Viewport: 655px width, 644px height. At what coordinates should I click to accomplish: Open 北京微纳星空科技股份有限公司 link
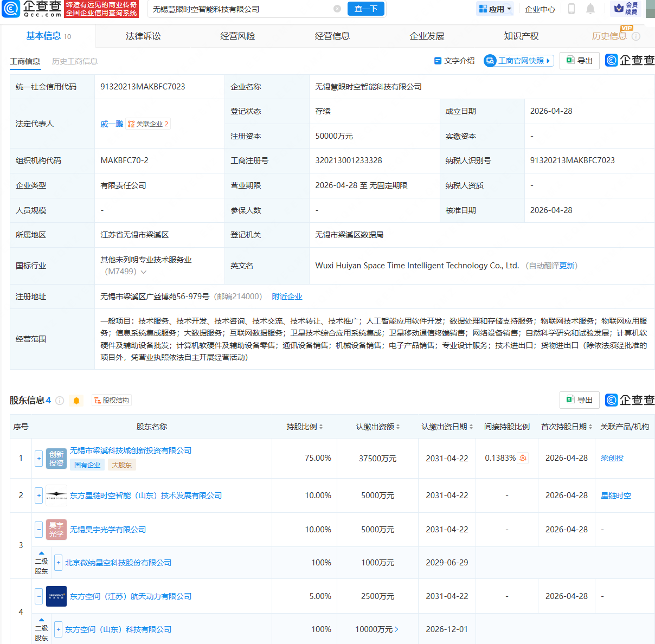click(118, 563)
